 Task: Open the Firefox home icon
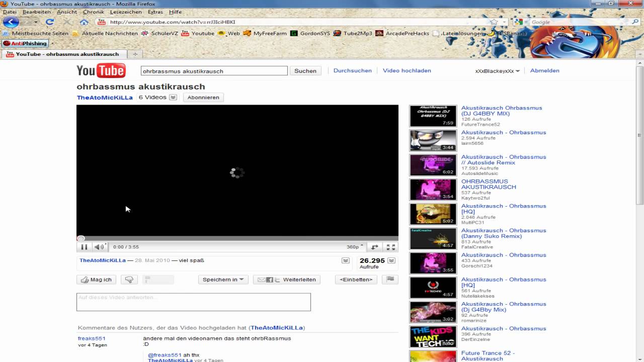point(84,22)
